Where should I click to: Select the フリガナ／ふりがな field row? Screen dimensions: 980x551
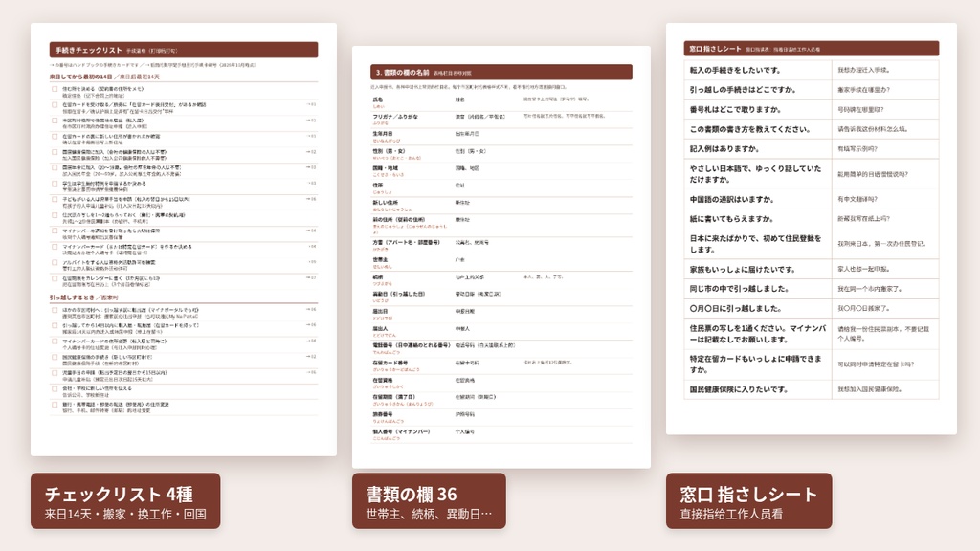click(x=501, y=119)
